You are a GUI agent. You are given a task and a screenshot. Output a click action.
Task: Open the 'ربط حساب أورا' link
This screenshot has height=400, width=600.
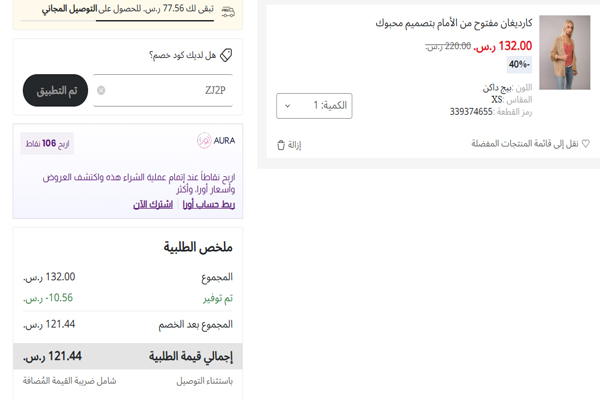[x=208, y=204]
